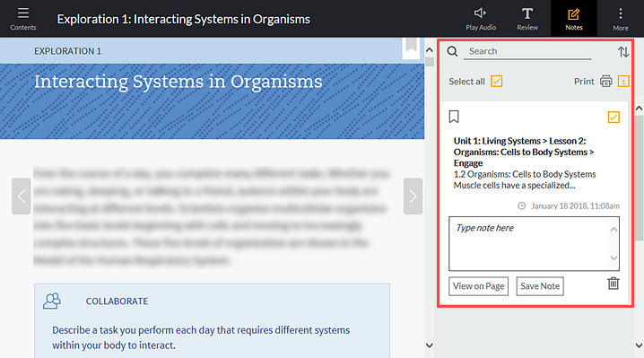Click the Play Audio speaker icon
Image resolution: width=644 pixels, height=358 pixels.
(x=480, y=13)
